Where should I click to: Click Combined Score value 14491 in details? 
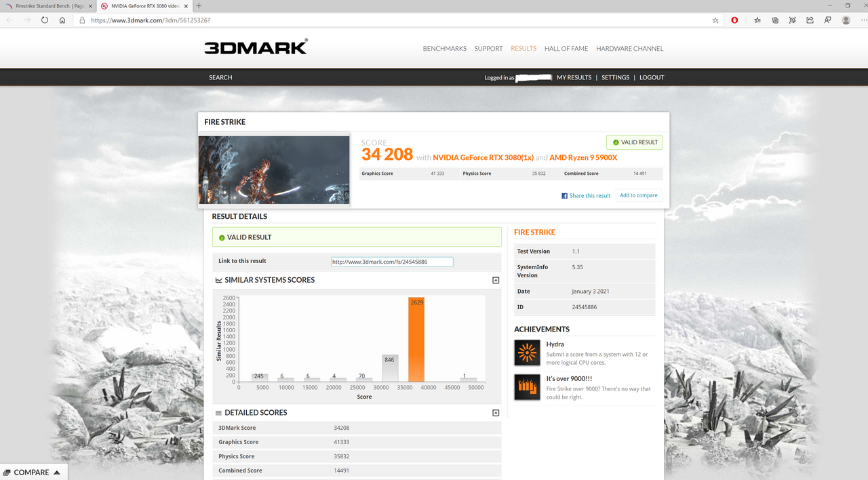tap(342, 471)
